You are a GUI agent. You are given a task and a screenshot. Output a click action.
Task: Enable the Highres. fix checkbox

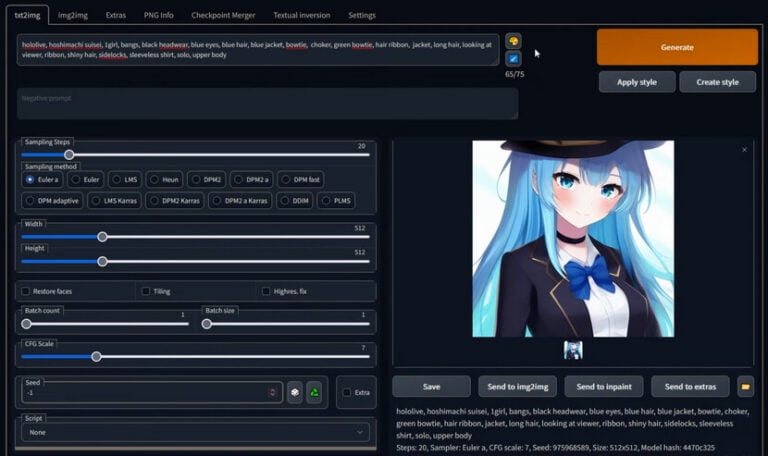pyautogui.click(x=266, y=291)
